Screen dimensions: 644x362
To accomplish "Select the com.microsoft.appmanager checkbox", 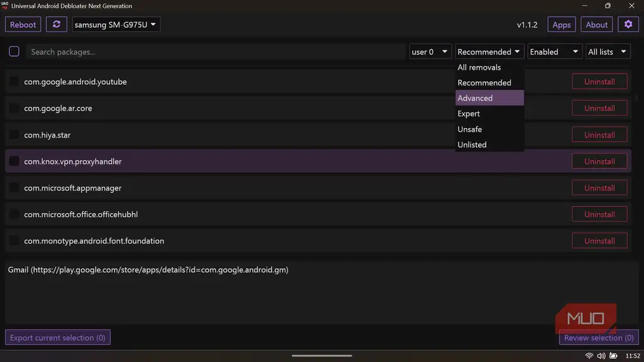I will pyautogui.click(x=14, y=187).
